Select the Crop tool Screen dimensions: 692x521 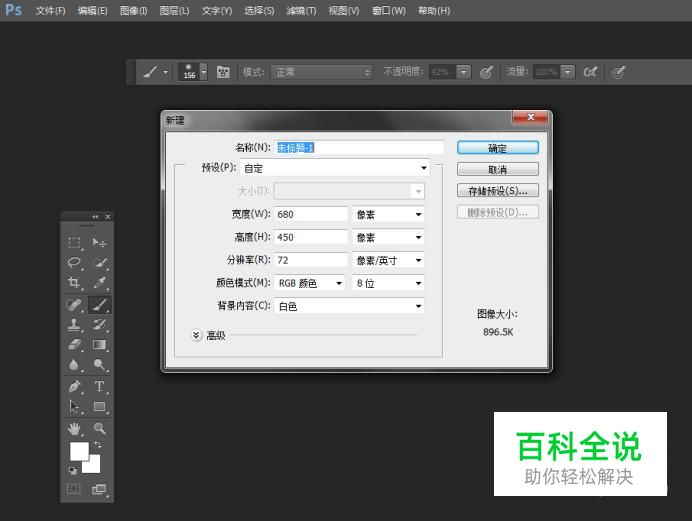[x=74, y=284]
